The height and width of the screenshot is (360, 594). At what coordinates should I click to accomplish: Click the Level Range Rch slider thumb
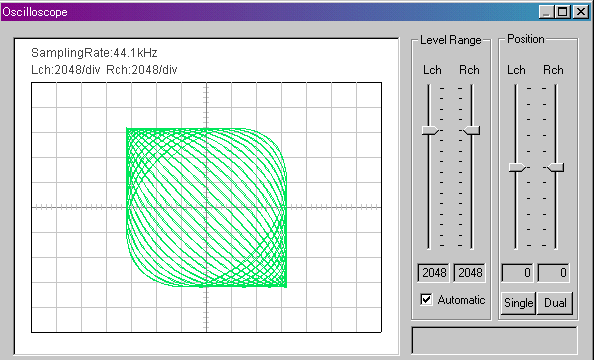point(472,130)
